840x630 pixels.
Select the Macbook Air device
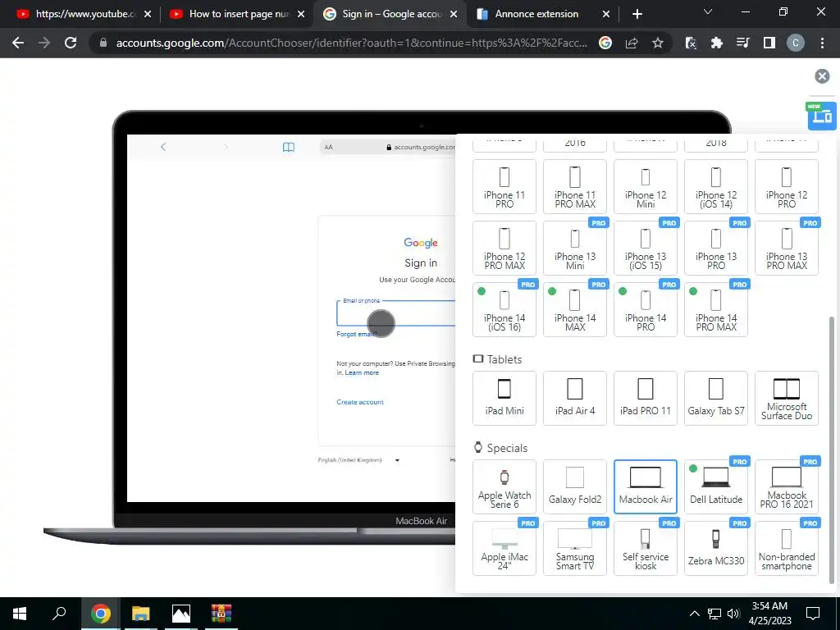coord(646,487)
